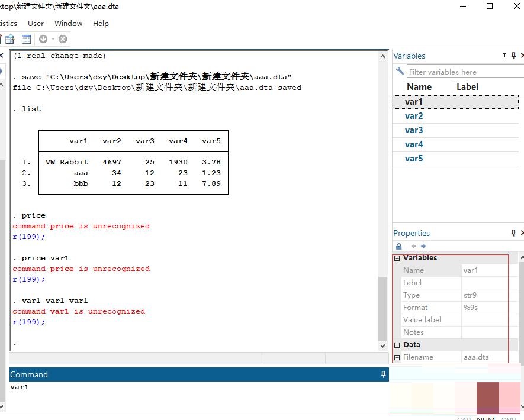Open the Variables Manager toolbar icon
Viewport: 524px width, 420px height.
click(x=26, y=40)
